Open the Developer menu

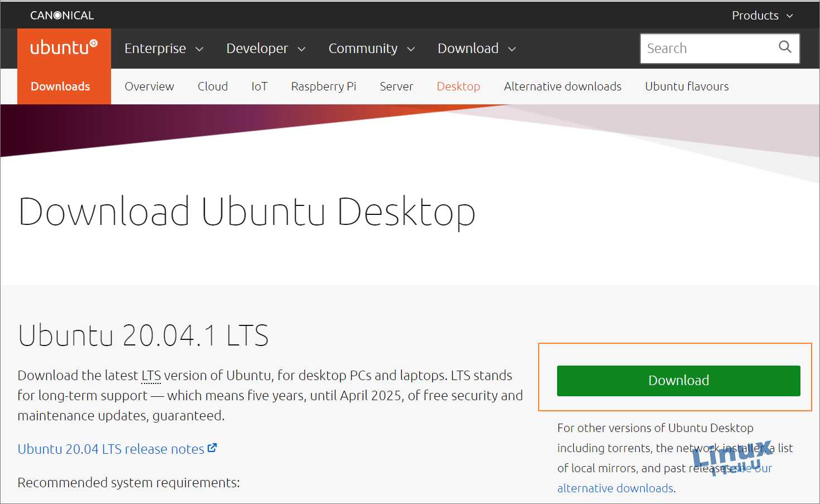(x=266, y=49)
